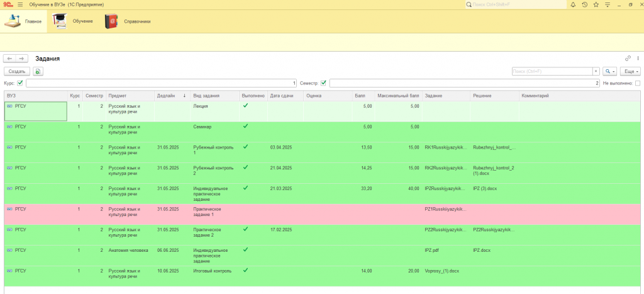The image size is (644, 294).
Task: Click the Предмет column header
Action: (130, 96)
